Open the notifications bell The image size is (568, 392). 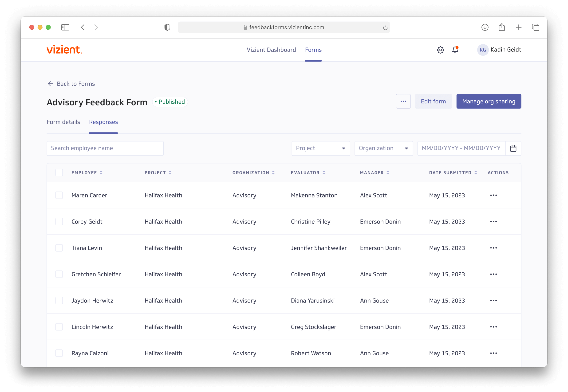click(x=455, y=50)
